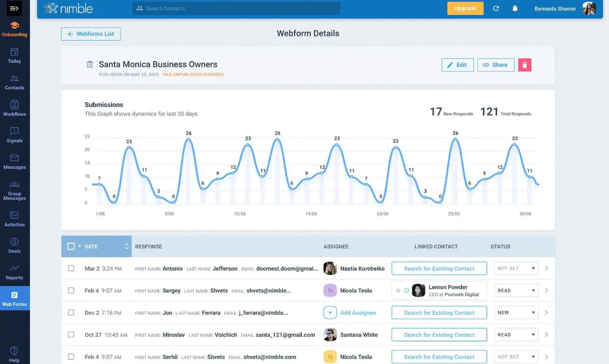Go back to Webforms List

(91, 34)
